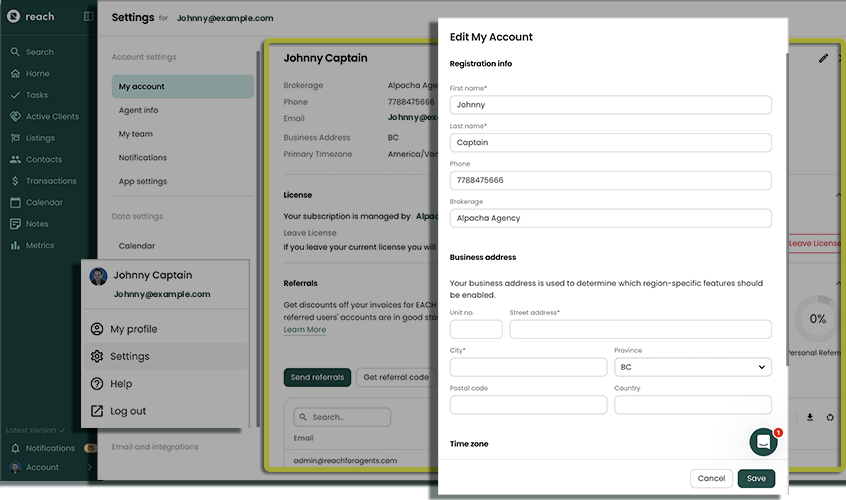Select Settings in the profile popup menu
This screenshot has width=846, height=500.
129,356
